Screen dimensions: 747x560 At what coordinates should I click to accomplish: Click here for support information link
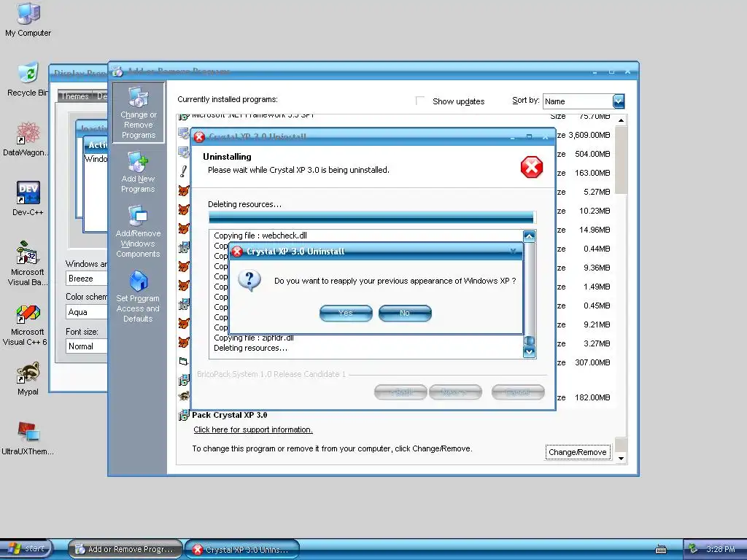click(253, 429)
